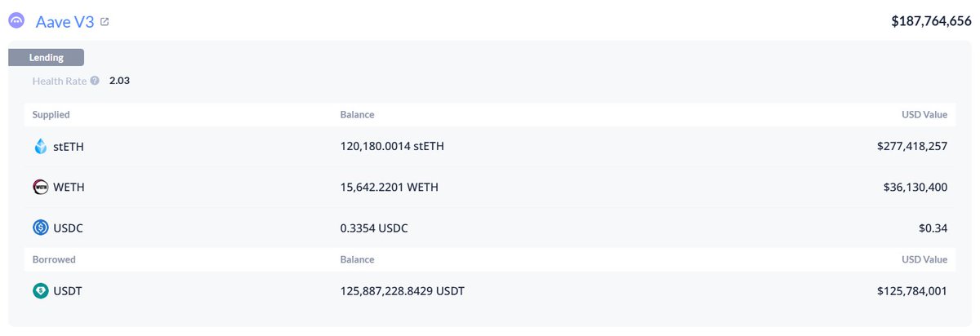Click the WETH token icon
Screen dimensions: 980x336
click(x=41, y=188)
